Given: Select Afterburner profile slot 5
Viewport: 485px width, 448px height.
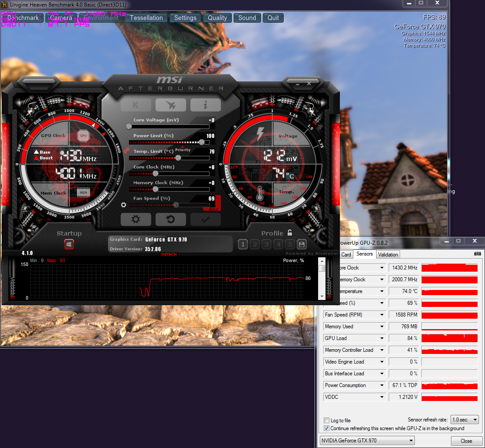Looking at the screenshot, I should [x=290, y=245].
